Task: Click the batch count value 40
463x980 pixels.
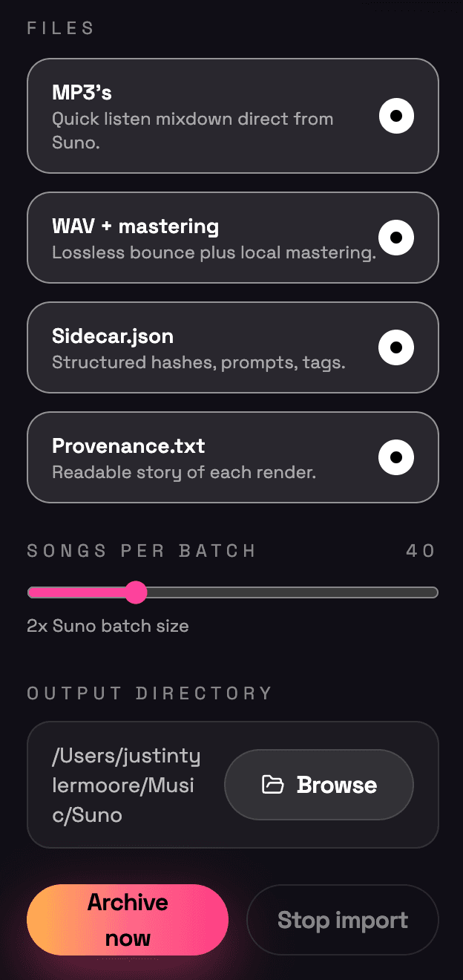Action: pyautogui.click(x=420, y=551)
